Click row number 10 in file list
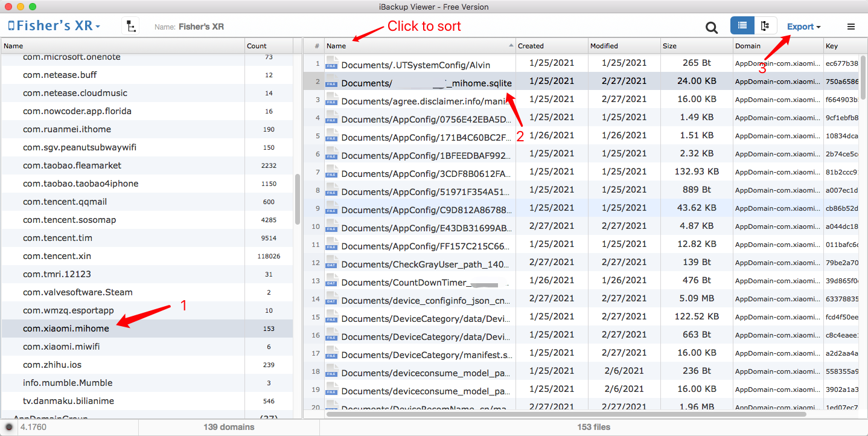The height and width of the screenshot is (436, 868). pyautogui.click(x=316, y=226)
